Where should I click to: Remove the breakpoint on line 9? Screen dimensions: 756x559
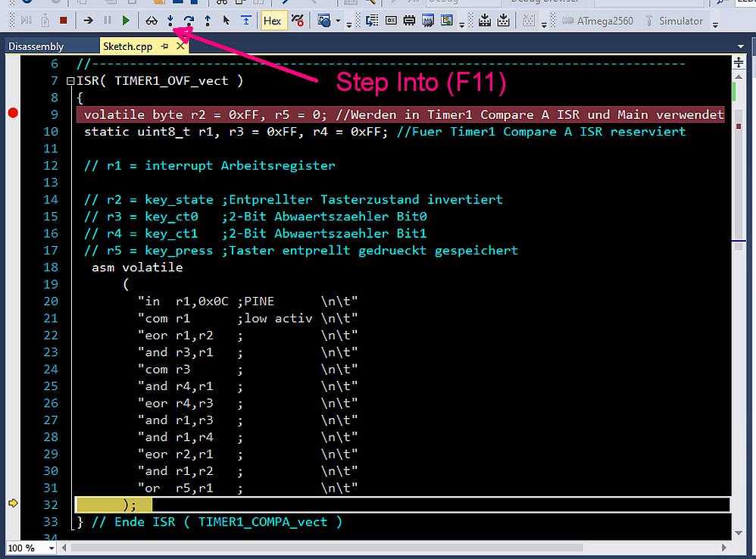pyautogui.click(x=13, y=114)
